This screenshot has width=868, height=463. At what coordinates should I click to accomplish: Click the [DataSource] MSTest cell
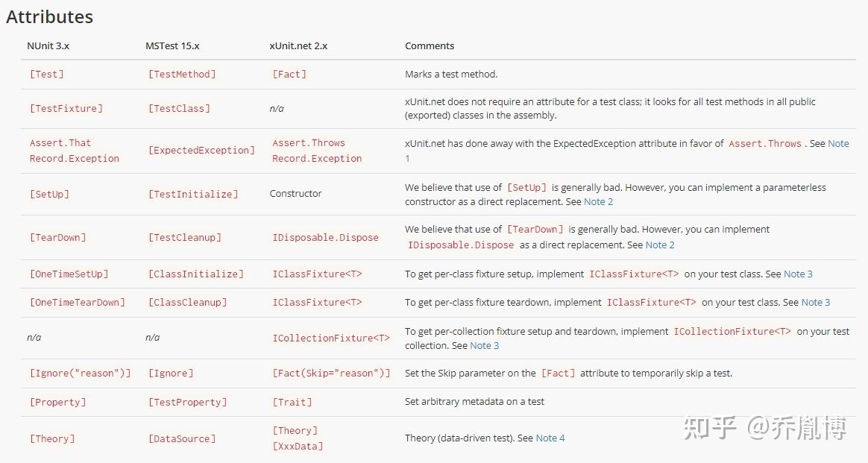(182, 438)
